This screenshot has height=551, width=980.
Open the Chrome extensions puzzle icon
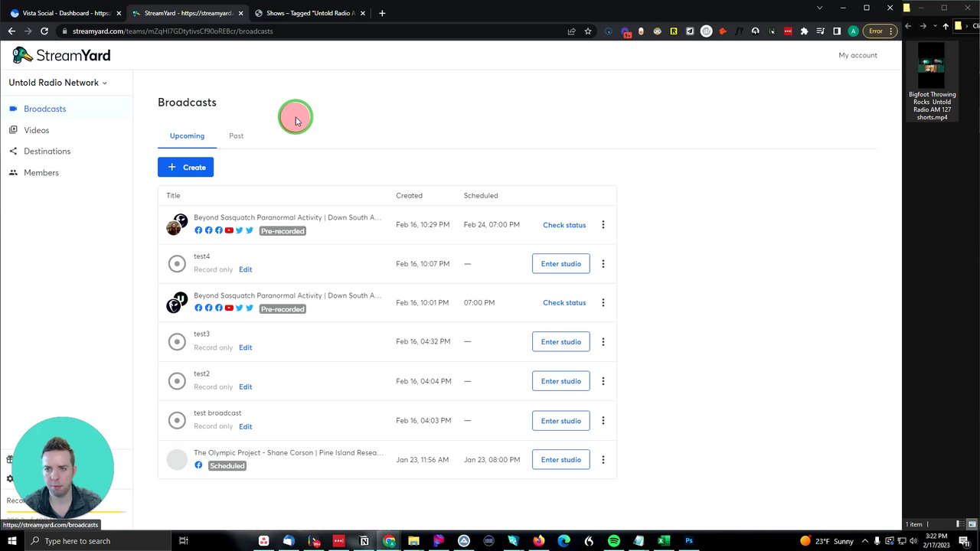click(804, 31)
